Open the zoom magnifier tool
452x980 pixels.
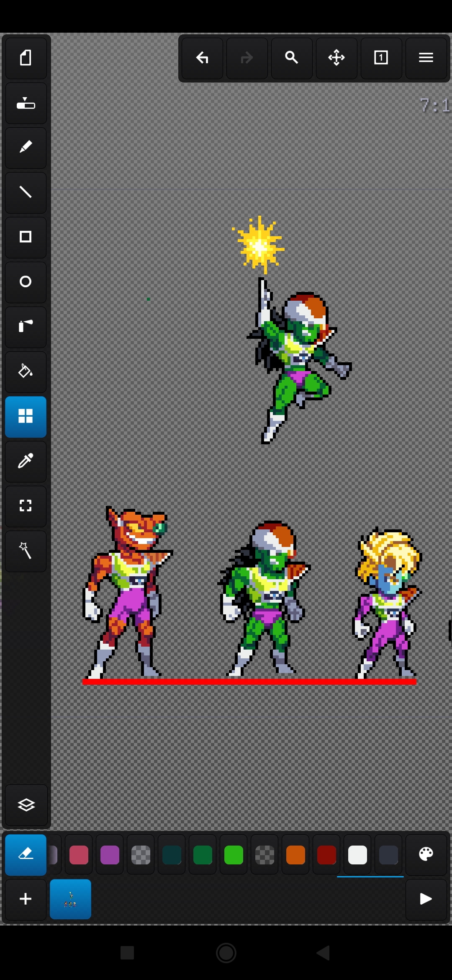(292, 58)
